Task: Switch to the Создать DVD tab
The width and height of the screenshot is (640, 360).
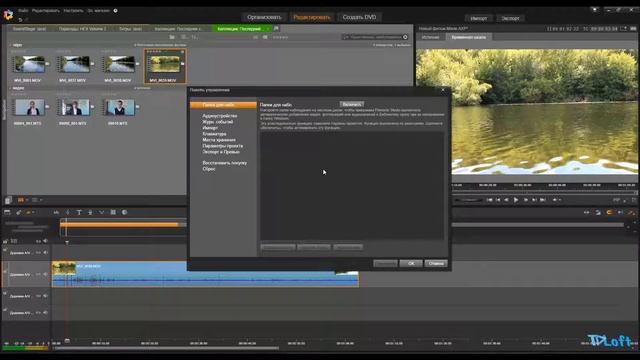Action: (359, 17)
